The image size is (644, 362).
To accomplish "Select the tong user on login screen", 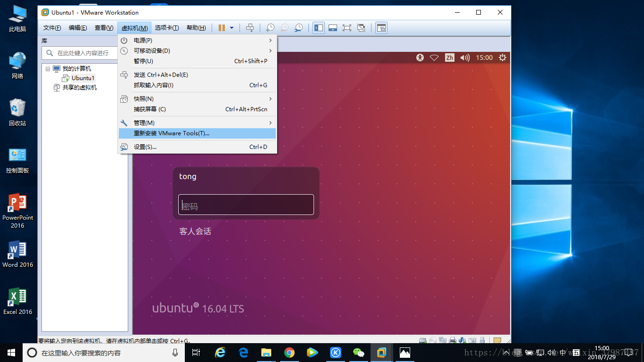I will [x=188, y=176].
